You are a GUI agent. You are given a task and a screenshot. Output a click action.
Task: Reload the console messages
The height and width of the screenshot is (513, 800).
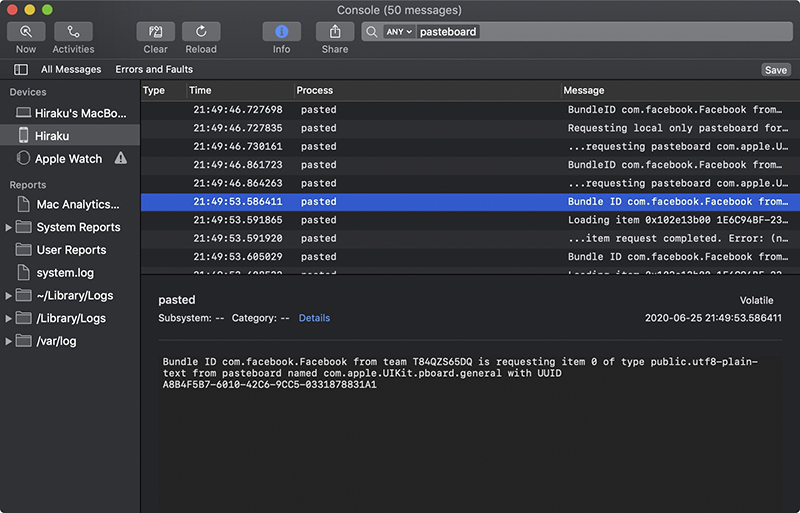pos(201,32)
